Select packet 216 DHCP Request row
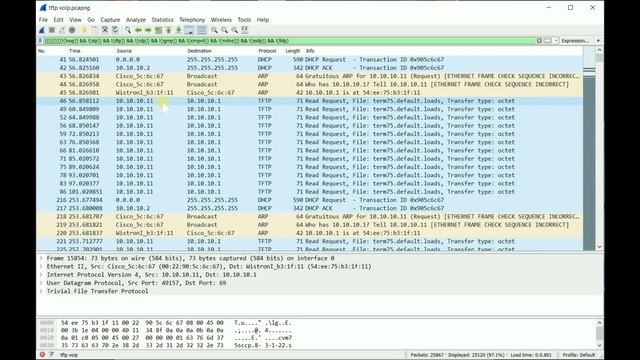The width and height of the screenshot is (640, 360). pos(309,200)
